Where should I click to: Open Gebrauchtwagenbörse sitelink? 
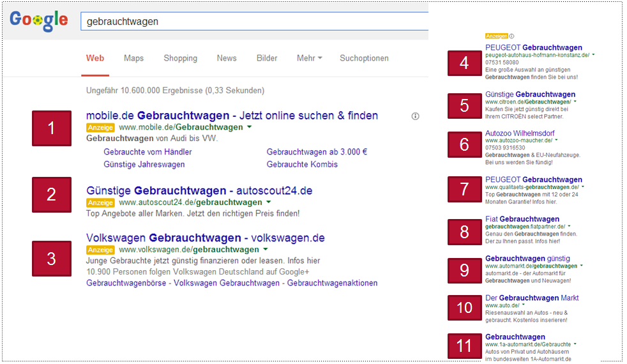point(126,283)
